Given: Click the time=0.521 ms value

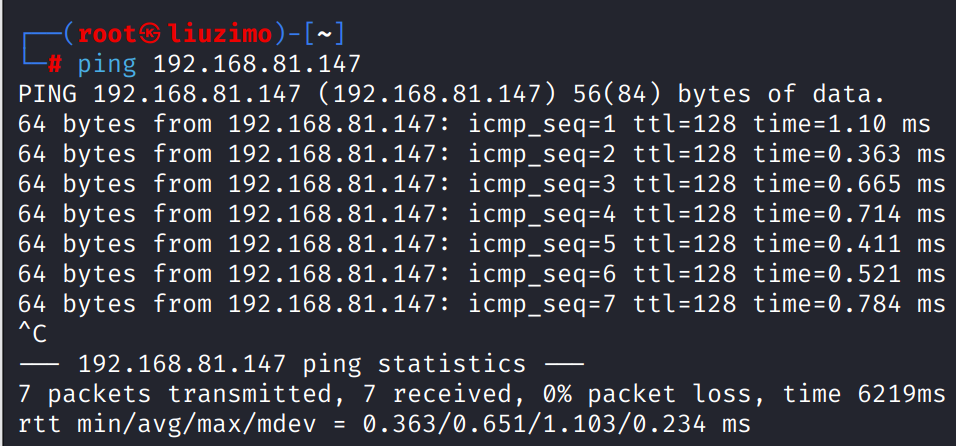Looking at the screenshot, I should [x=849, y=274].
